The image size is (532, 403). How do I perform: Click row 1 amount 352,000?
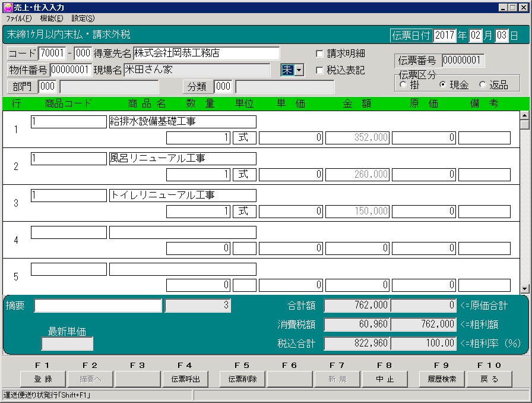[357, 138]
